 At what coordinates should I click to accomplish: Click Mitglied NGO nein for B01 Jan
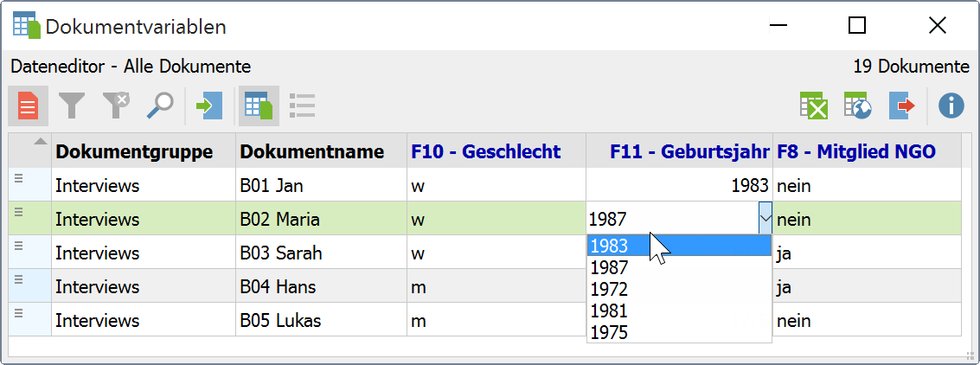[x=868, y=185]
